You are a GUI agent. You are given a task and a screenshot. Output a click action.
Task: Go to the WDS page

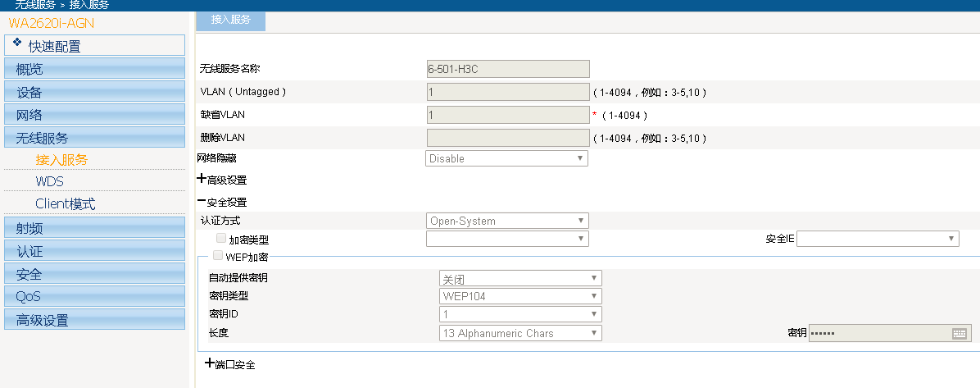pyautogui.click(x=49, y=181)
